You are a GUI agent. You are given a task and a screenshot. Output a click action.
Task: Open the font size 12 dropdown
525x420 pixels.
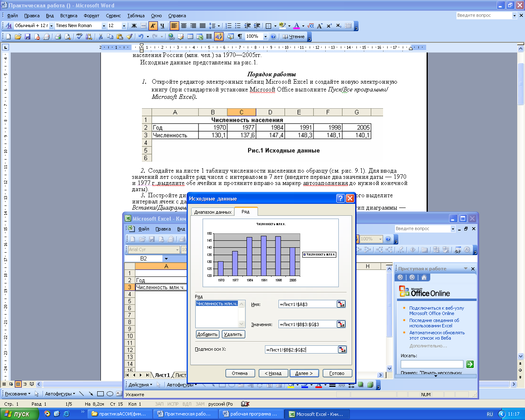click(x=124, y=25)
